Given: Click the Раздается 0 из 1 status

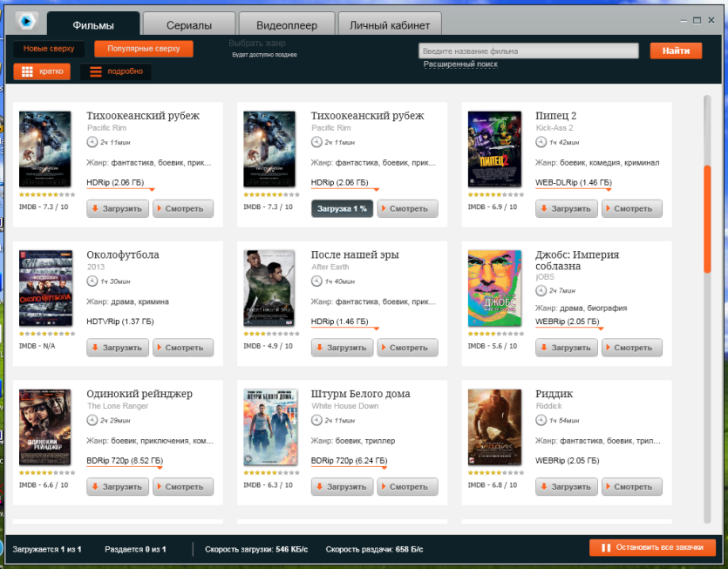Looking at the screenshot, I should pos(135,549).
